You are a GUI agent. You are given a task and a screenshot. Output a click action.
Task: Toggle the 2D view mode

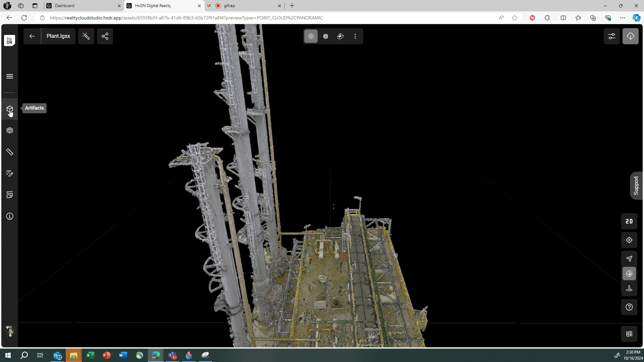click(x=629, y=222)
